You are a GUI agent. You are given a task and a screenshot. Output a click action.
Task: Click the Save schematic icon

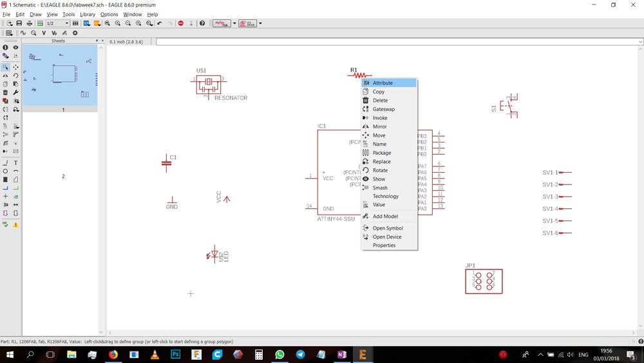click(19, 23)
